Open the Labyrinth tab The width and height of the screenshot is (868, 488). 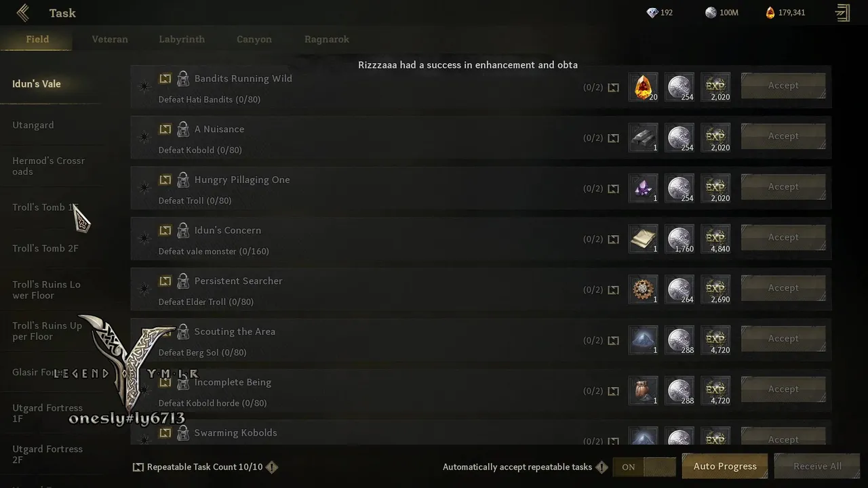[x=182, y=39]
